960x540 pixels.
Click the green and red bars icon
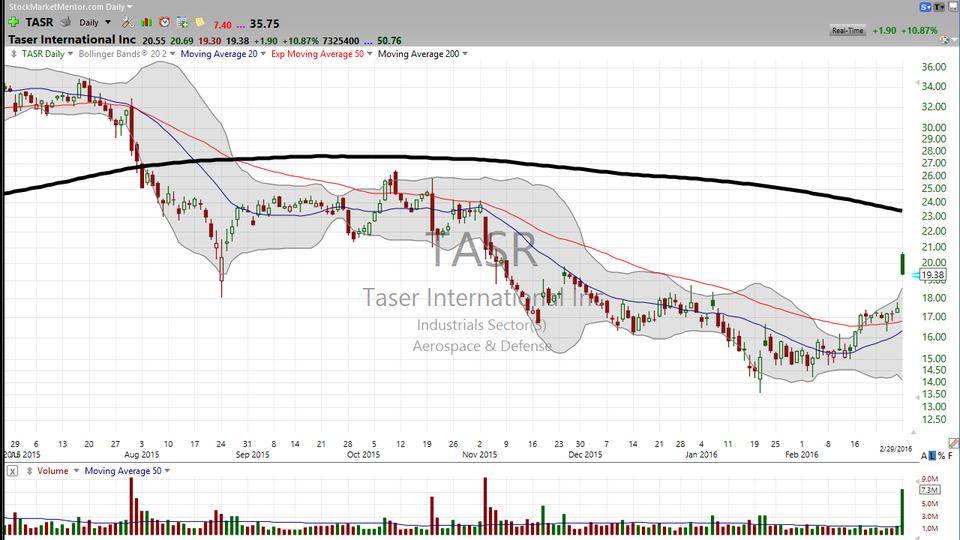146,22
